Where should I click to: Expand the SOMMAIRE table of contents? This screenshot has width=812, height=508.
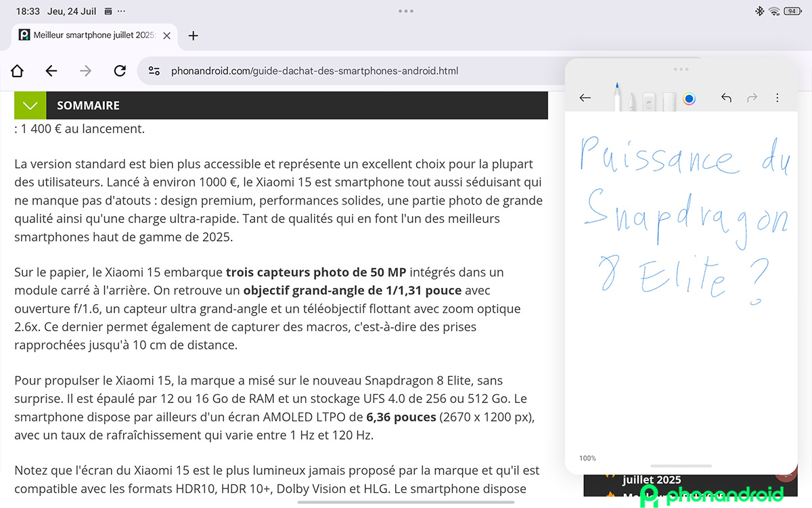click(x=30, y=106)
